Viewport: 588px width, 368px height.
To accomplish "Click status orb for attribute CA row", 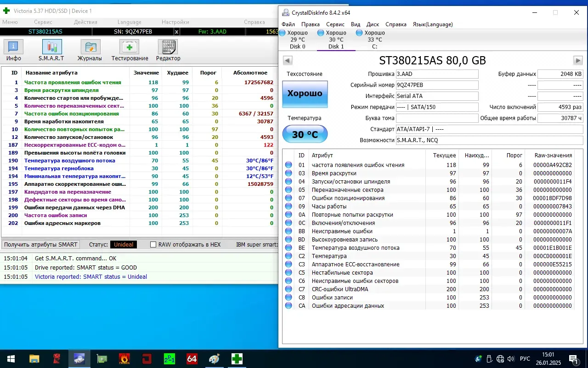I will click(x=288, y=306).
